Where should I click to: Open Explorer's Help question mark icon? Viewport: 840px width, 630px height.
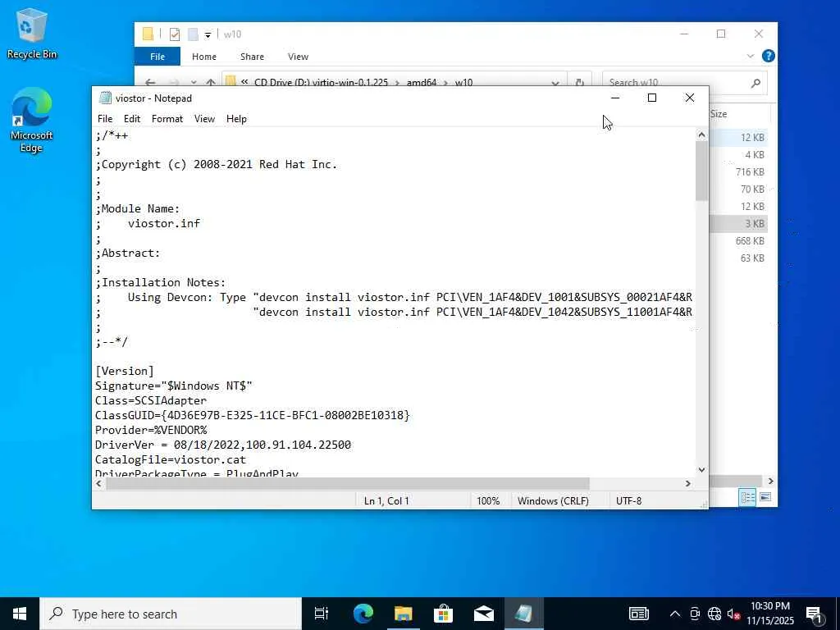(768, 56)
